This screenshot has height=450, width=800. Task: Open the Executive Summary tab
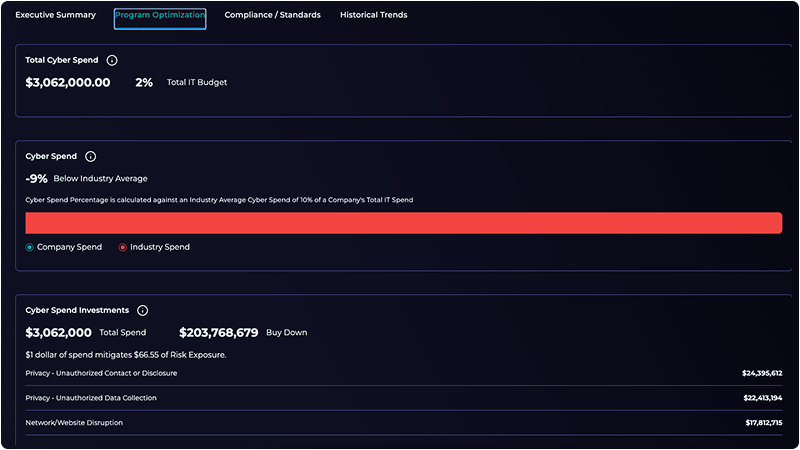coord(55,15)
